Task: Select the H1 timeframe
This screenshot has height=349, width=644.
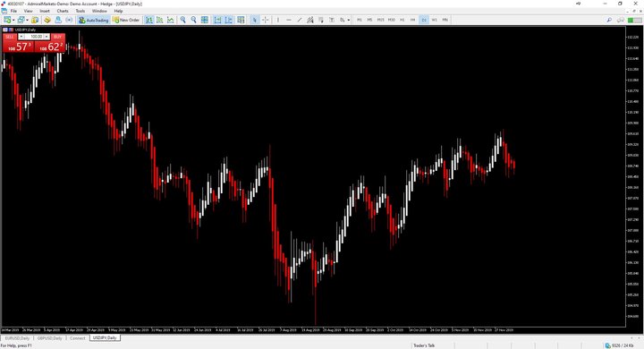Action: coord(402,20)
